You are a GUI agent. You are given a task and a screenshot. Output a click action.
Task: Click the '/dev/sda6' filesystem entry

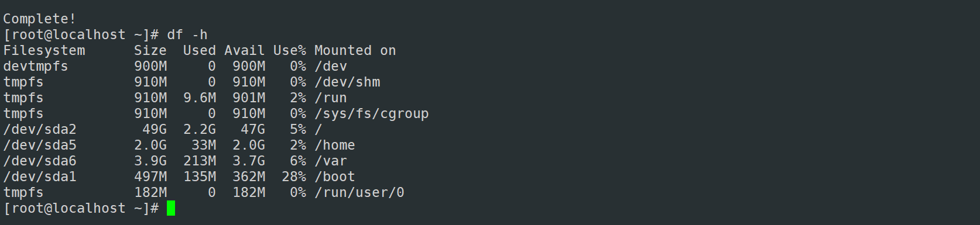(40, 161)
